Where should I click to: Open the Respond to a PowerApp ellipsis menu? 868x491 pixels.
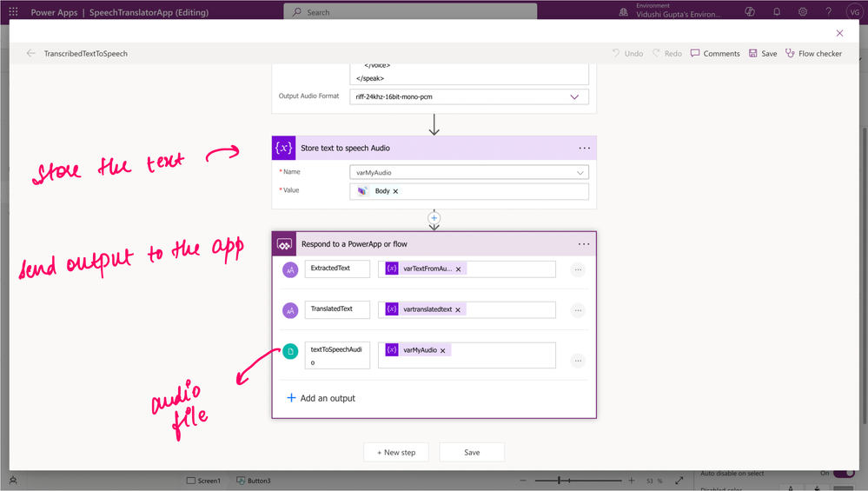[x=584, y=244]
